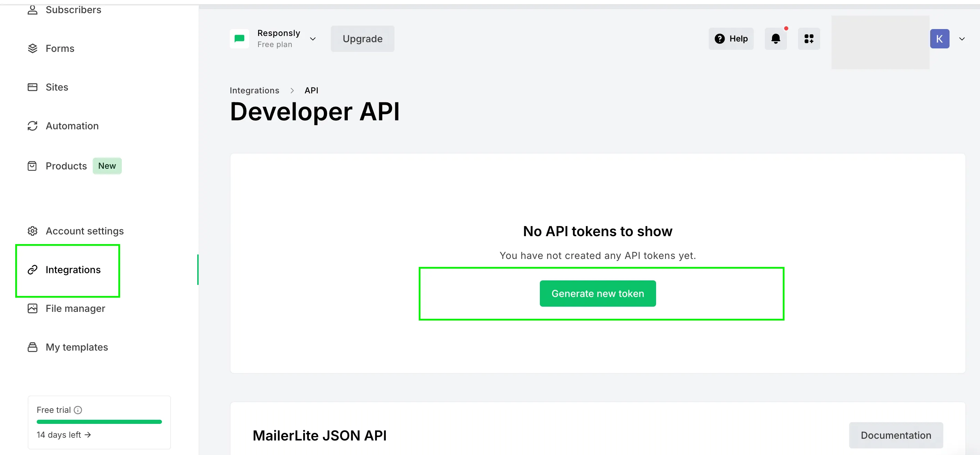Image resolution: width=980 pixels, height=455 pixels.
Task: Click the free trial progress bar
Action: (99, 421)
